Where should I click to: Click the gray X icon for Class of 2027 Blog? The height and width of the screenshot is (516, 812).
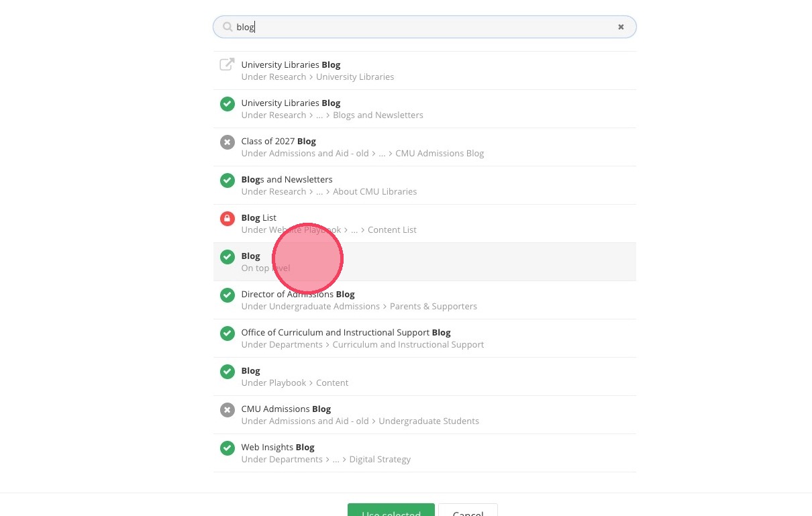click(227, 142)
